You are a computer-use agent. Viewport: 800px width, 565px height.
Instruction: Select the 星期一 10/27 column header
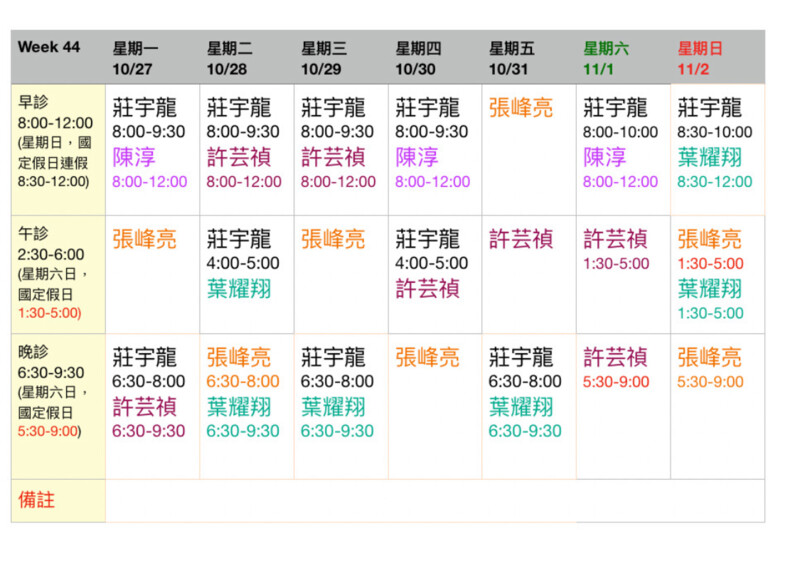pos(135,58)
